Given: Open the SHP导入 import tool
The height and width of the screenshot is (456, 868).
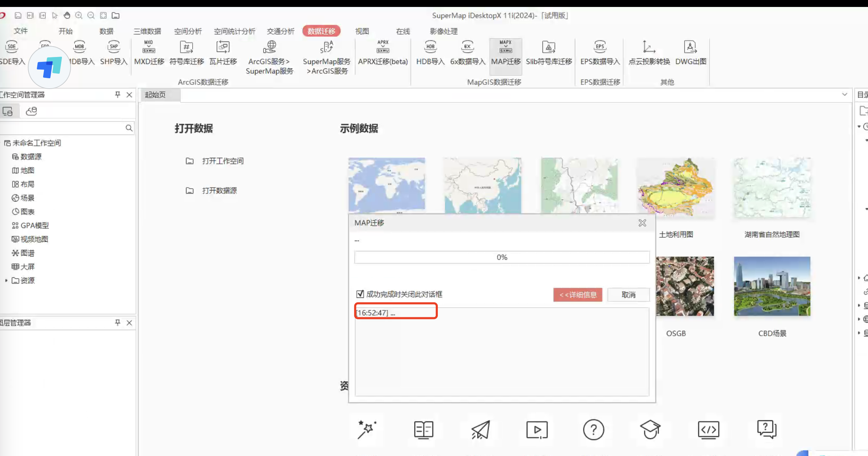Looking at the screenshot, I should pyautogui.click(x=114, y=53).
